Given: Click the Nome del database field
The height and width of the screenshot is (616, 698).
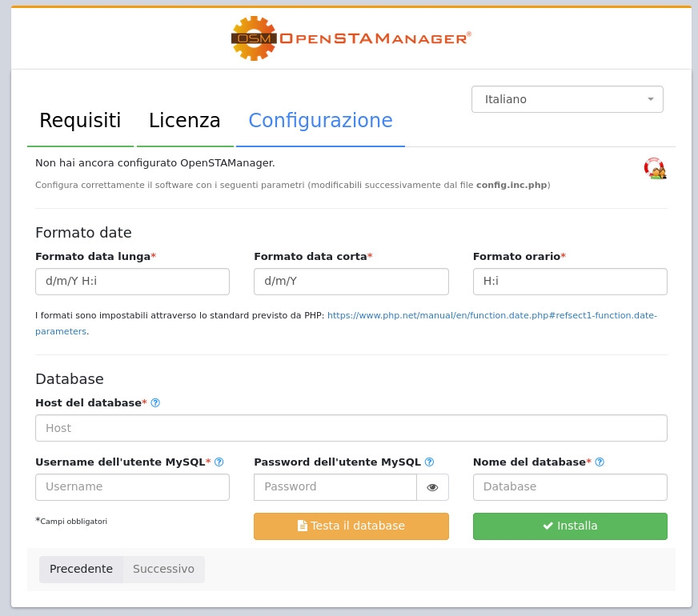Looking at the screenshot, I should pos(569,487).
